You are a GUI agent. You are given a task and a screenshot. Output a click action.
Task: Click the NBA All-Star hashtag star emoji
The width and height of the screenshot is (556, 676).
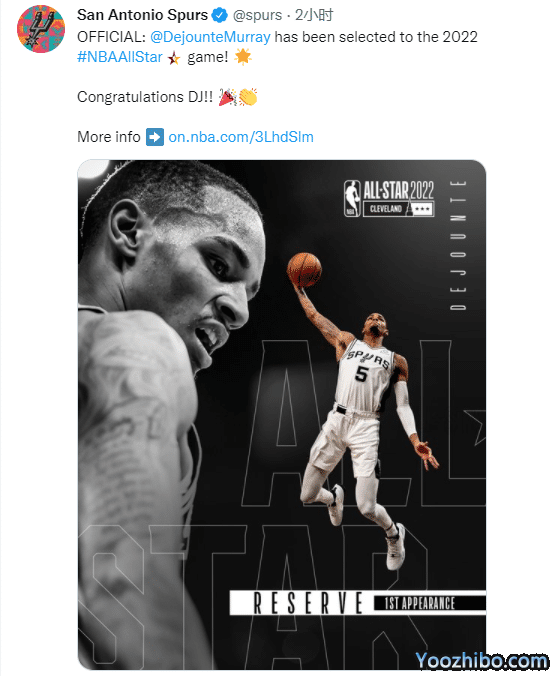point(174,58)
